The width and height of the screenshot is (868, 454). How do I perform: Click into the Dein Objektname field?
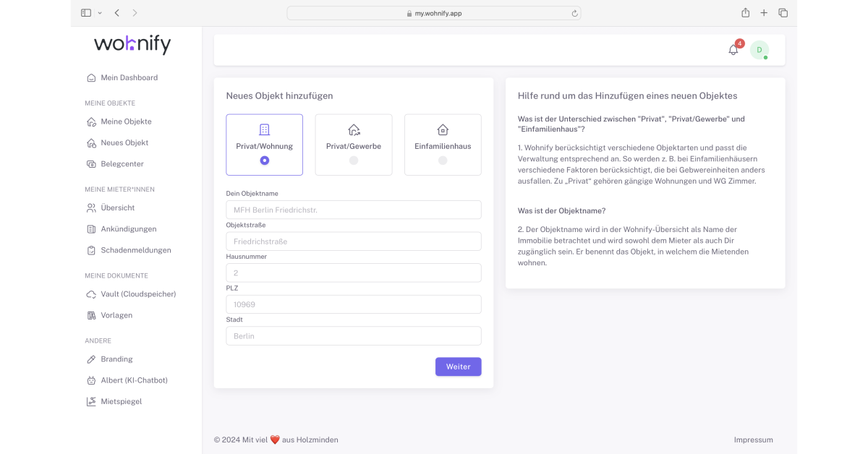(354, 210)
